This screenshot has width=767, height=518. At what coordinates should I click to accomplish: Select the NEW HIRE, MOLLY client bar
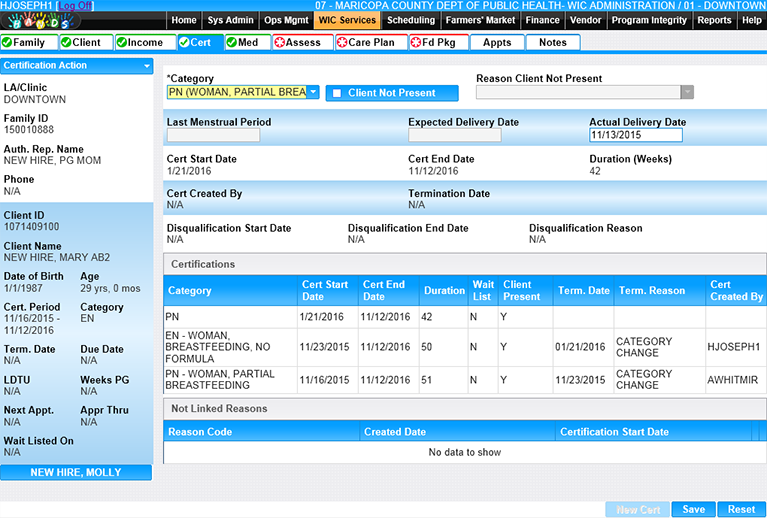point(76,472)
